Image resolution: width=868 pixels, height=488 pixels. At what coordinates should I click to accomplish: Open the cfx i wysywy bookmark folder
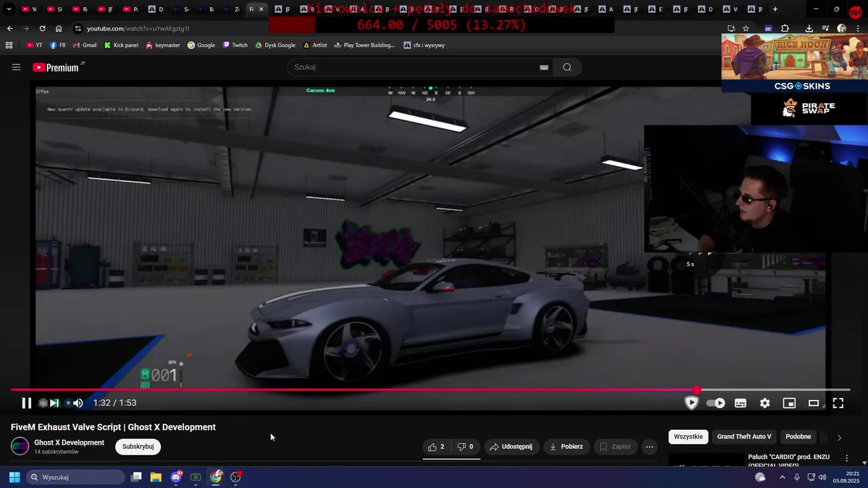(x=424, y=45)
